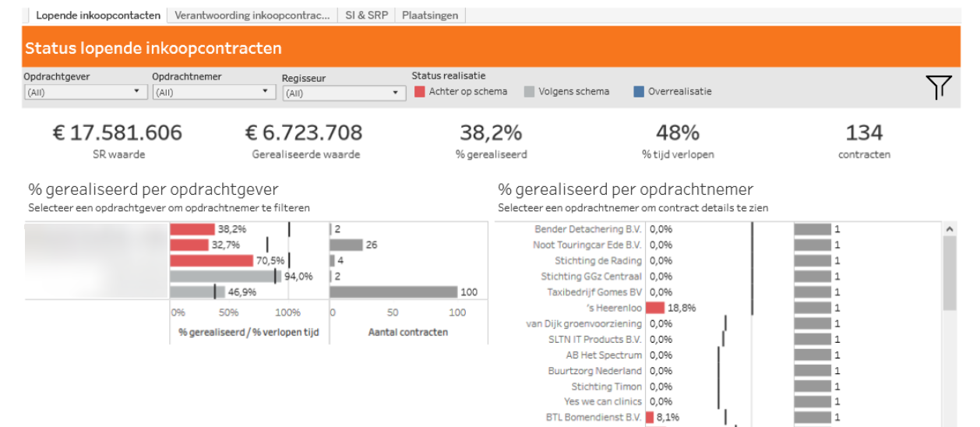Image resolution: width=980 pixels, height=427 pixels.
Task: Open the Opdrachtnemer dropdown
Action: coord(213,92)
